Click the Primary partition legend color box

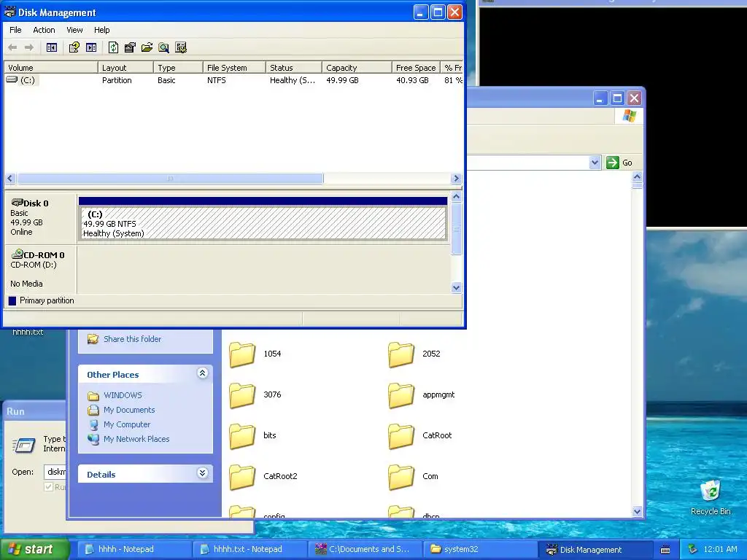(x=12, y=300)
